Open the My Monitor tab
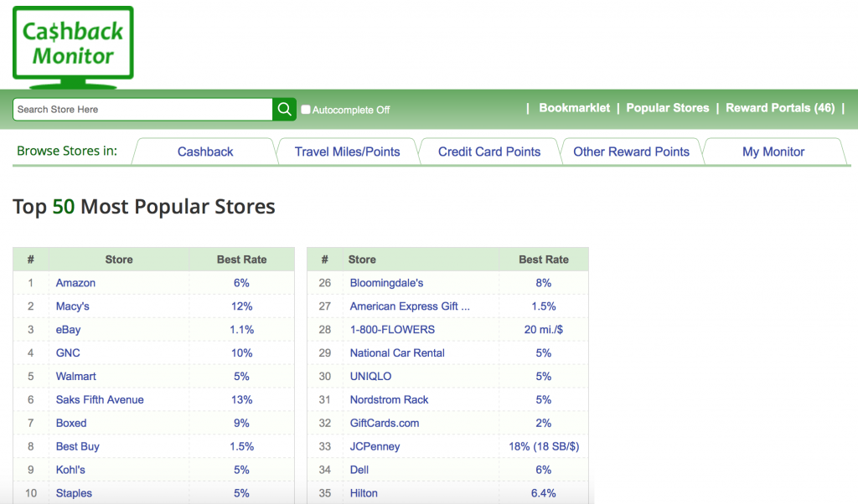This screenshot has width=858, height=504. pos(773,152)
